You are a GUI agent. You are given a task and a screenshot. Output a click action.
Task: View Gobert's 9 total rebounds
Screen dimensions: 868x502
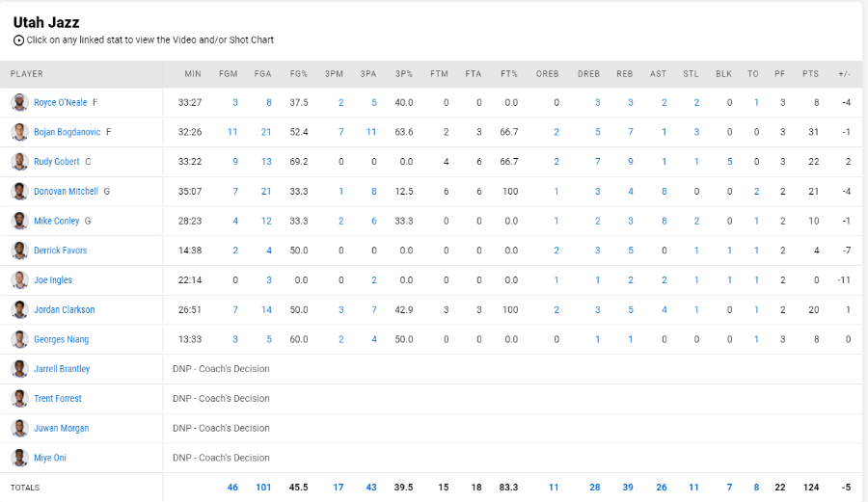(631, 162)
